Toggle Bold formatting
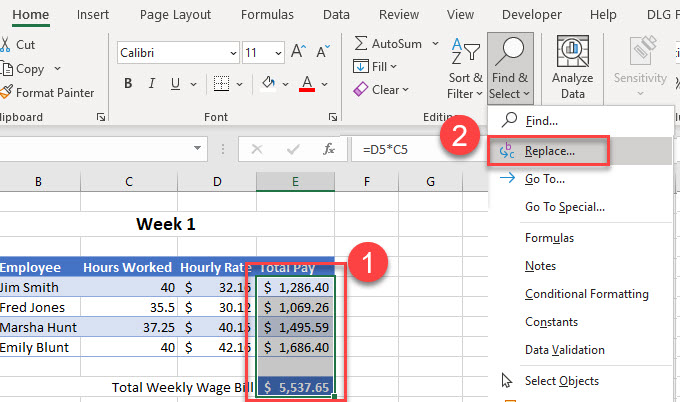680x402 pixels. pyautogui.click(x=128, y=83)
